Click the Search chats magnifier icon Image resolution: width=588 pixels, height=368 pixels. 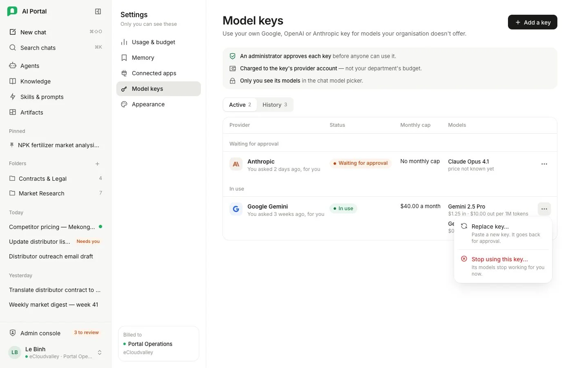pos(13,47)
